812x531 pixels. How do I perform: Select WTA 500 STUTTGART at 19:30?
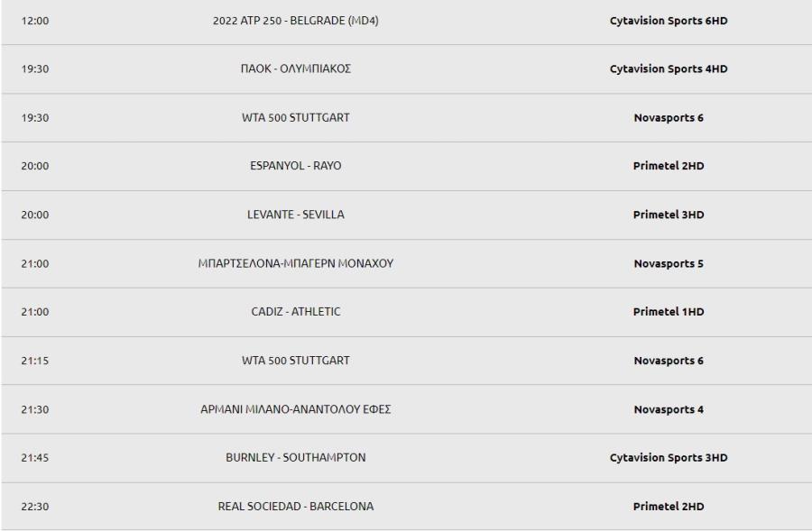[296, 117]
